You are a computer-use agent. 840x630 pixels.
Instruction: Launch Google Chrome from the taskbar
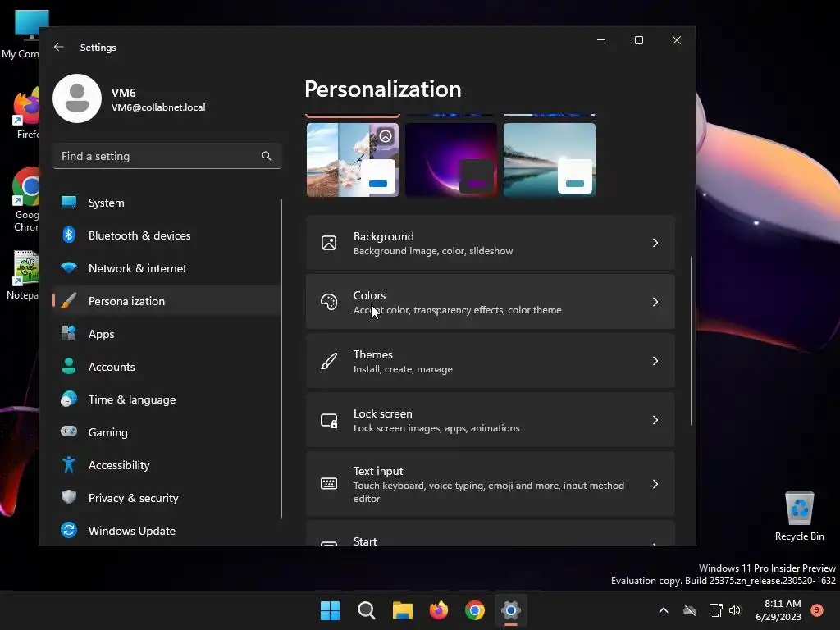[475, 610]
